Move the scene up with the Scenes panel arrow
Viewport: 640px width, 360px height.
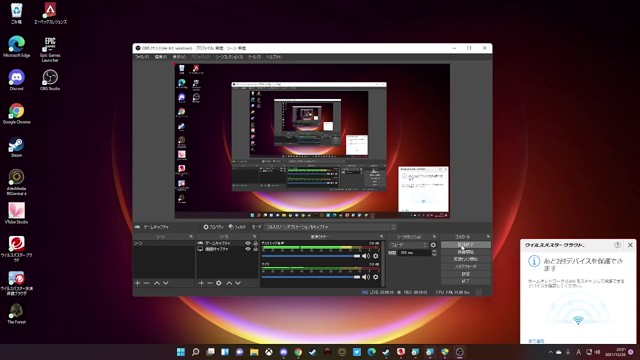coord(157,283)
